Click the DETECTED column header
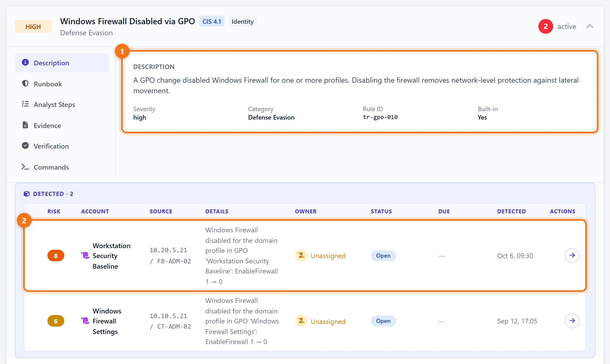 511,211
